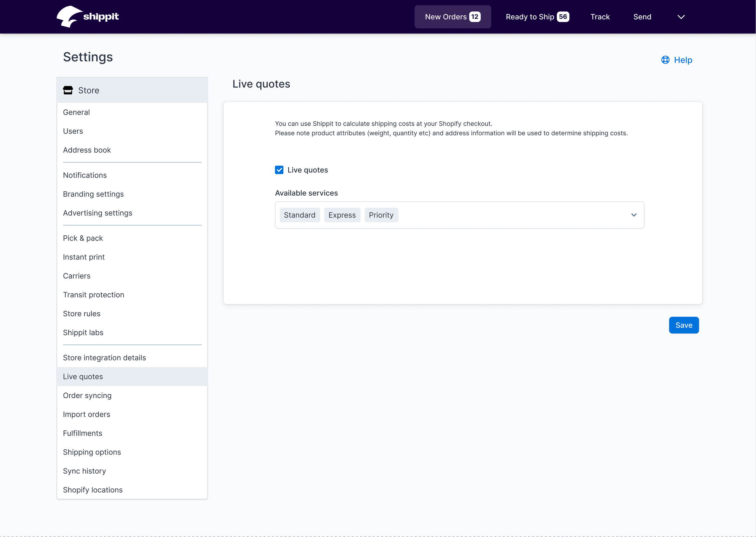Viewport: 756px width, 537px height.
Task: Navigate to Branding settings
Action: point(93,194)
